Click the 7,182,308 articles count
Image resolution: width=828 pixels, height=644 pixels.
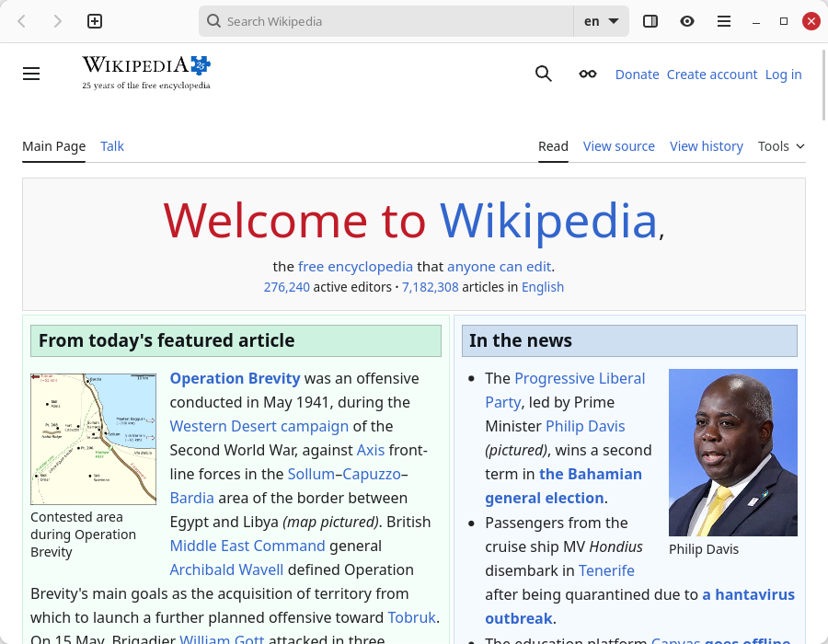(431, 287)
